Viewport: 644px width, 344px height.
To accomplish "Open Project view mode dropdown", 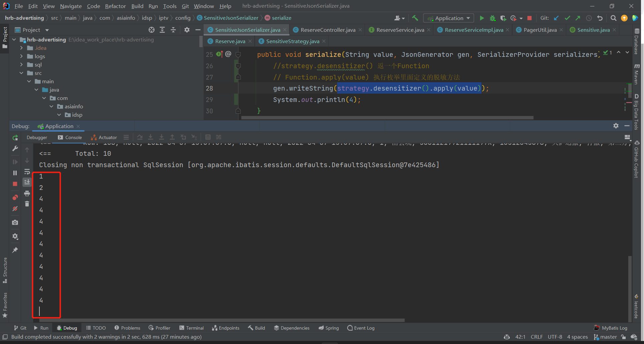I will 47,30.
